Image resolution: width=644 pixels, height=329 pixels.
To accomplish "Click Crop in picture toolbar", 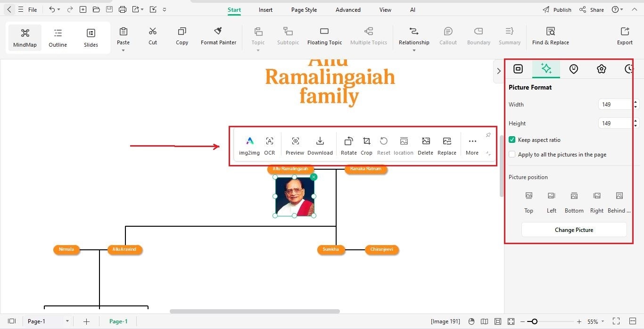I will pos(366,146).
